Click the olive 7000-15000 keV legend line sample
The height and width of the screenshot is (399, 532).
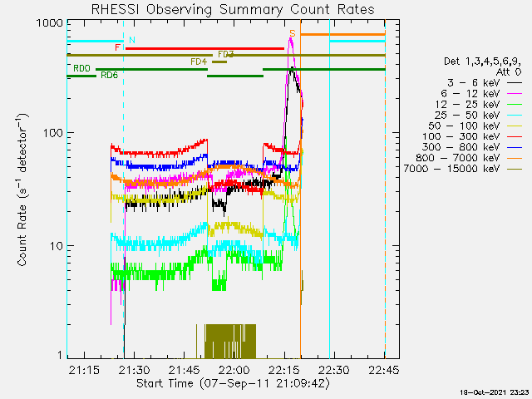515,169
